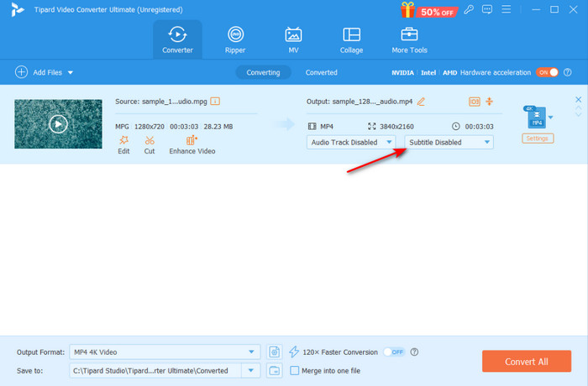Open the Settings button for the file

click(x=538, y=138)
